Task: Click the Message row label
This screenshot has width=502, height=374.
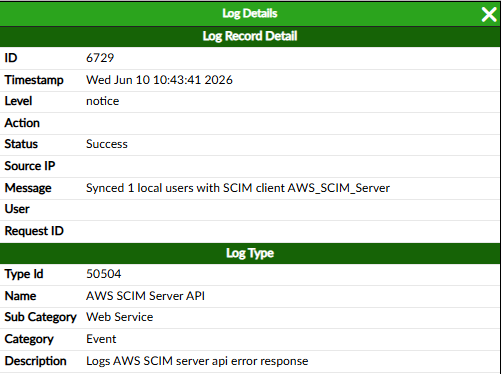Action: (x=28, y=188)
